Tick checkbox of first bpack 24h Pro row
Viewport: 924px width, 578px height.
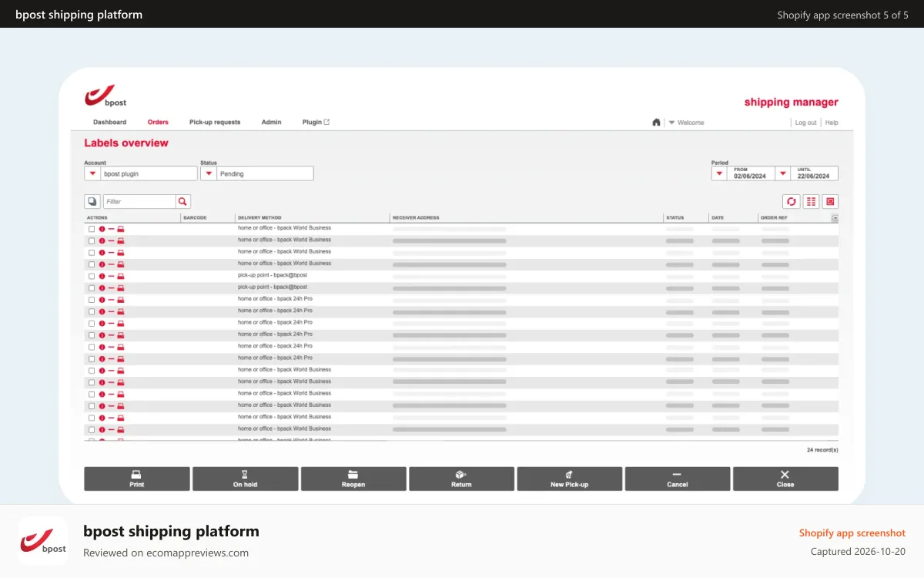(x=92, y=300)
